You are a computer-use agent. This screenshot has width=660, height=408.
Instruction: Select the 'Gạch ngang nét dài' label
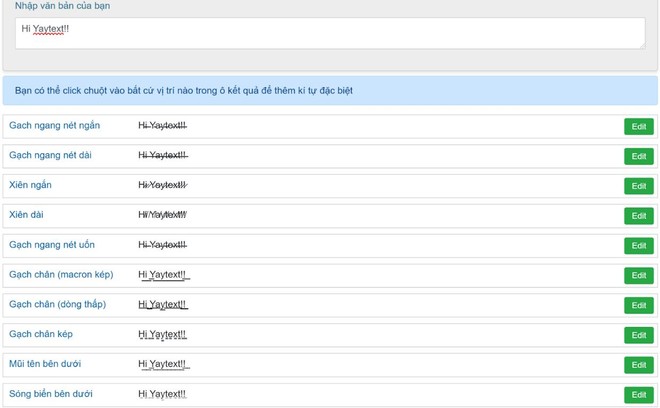point(51,155)
